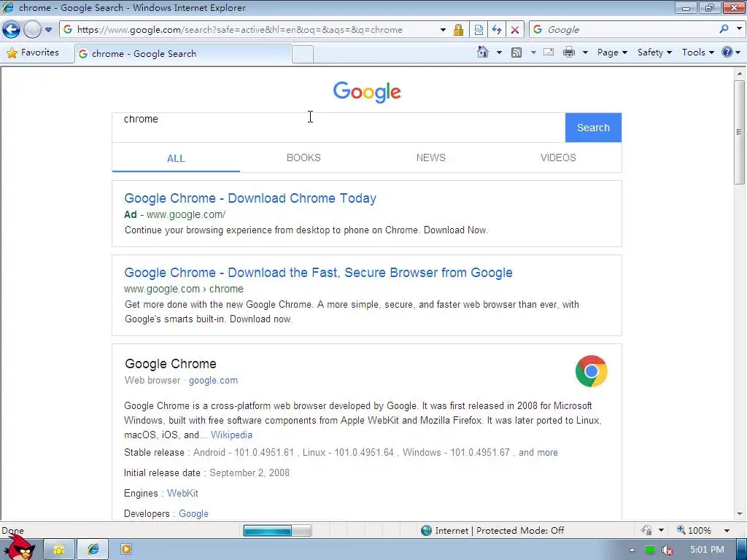747x560 pixels.
Task: Open the media player taskbar icon
Action: point(125,550)
